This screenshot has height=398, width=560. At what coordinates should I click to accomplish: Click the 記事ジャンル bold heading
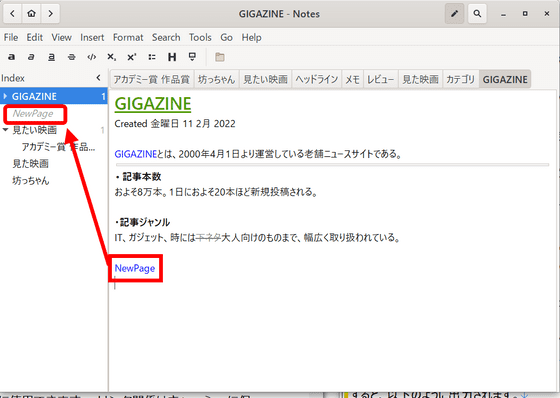click(145, 222)
